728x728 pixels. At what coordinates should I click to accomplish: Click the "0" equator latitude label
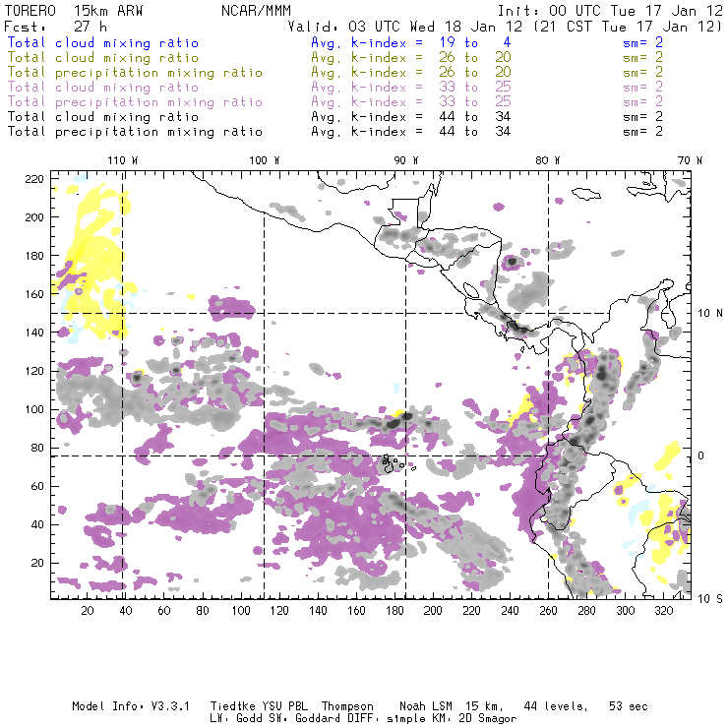point(701,455)
